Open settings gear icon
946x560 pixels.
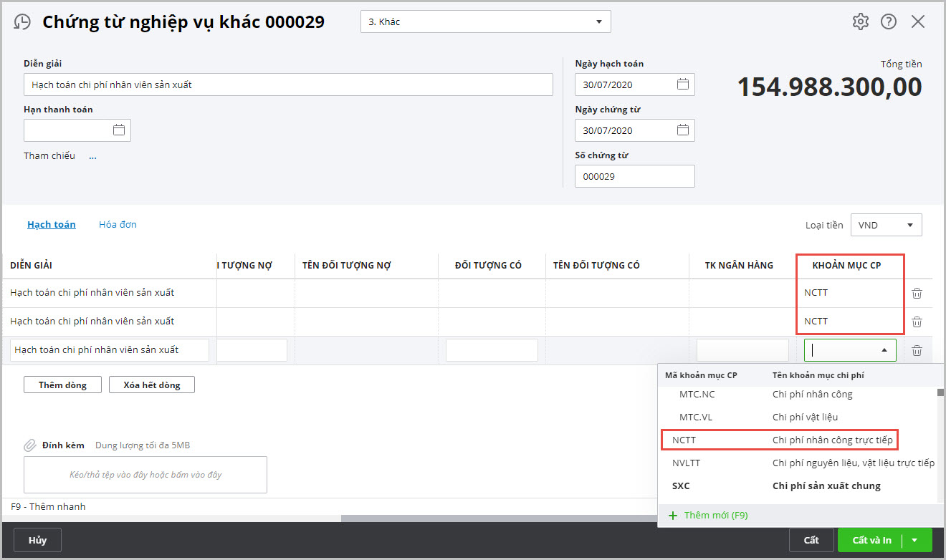coord(860,21)
